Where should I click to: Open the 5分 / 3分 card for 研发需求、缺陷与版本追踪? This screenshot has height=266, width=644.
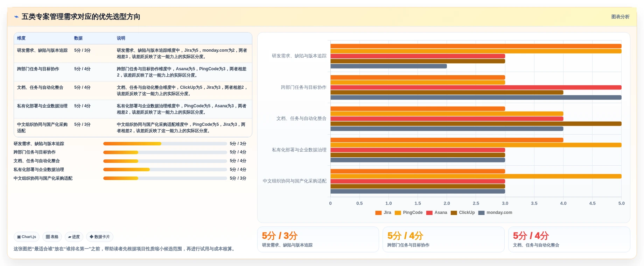tap(318, 239)
